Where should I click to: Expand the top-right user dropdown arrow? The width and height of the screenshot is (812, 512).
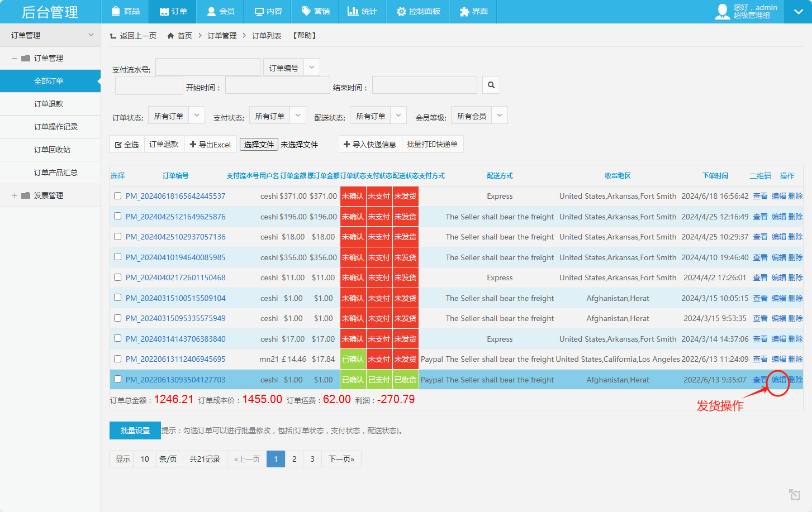(x=798, y=12)
